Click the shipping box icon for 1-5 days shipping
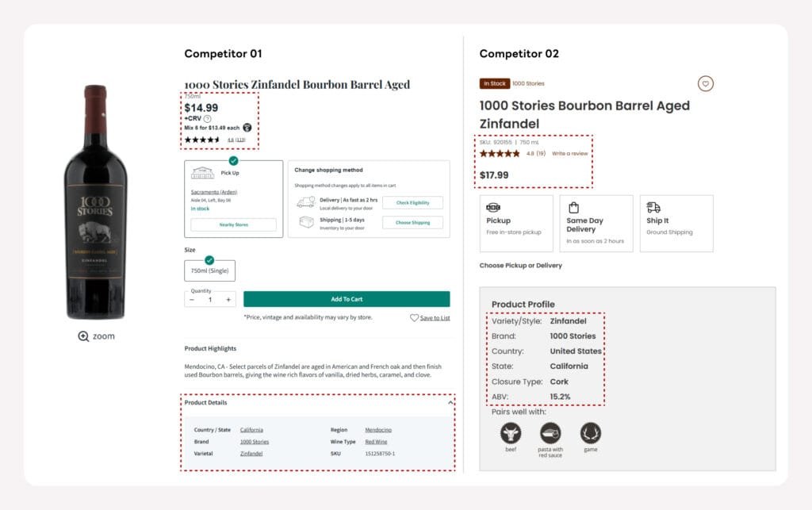This screenshot has width=812, height=510. tap(307, 223)
